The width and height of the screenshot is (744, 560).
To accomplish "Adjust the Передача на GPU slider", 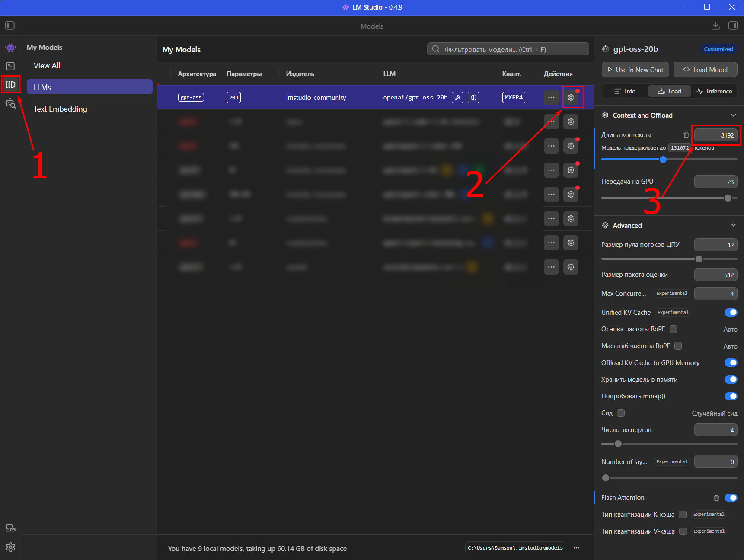I will [728, 198].
